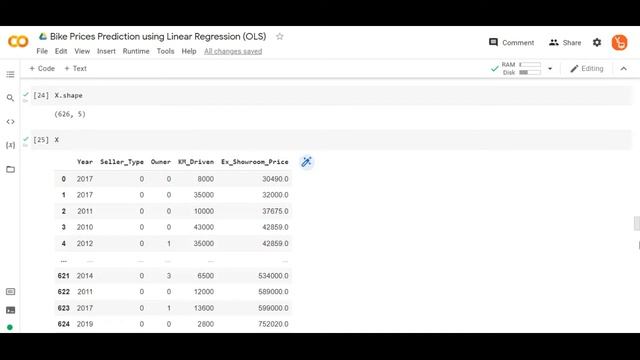Expand the RAM and Disk connection dropdown arrow
The width and height of the screenshot is (640, 360).
point(550,69)
